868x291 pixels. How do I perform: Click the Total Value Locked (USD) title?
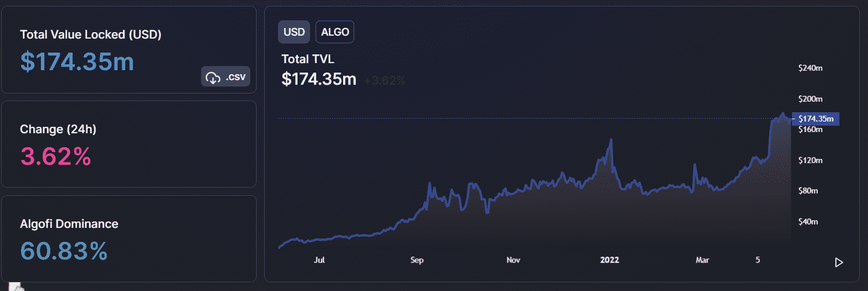pos(91,34)
